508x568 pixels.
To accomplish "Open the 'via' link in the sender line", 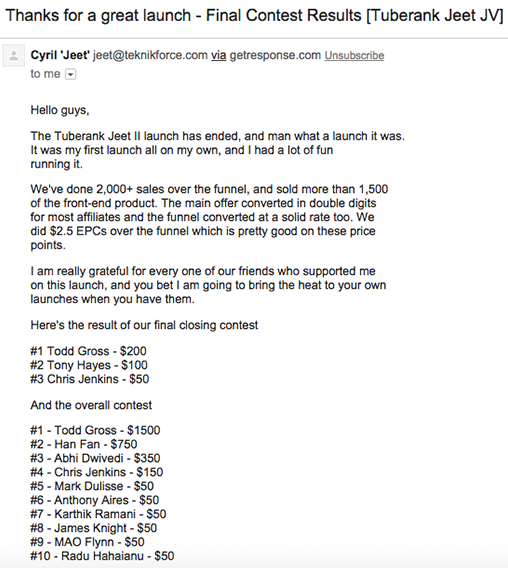I will (218, 55).
